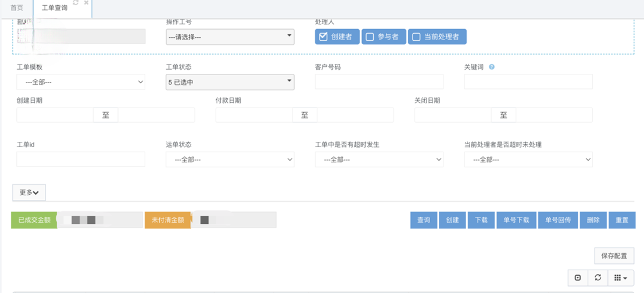Open the 操作工号 dropdown
644x293 pixels.
click(230, 37)
